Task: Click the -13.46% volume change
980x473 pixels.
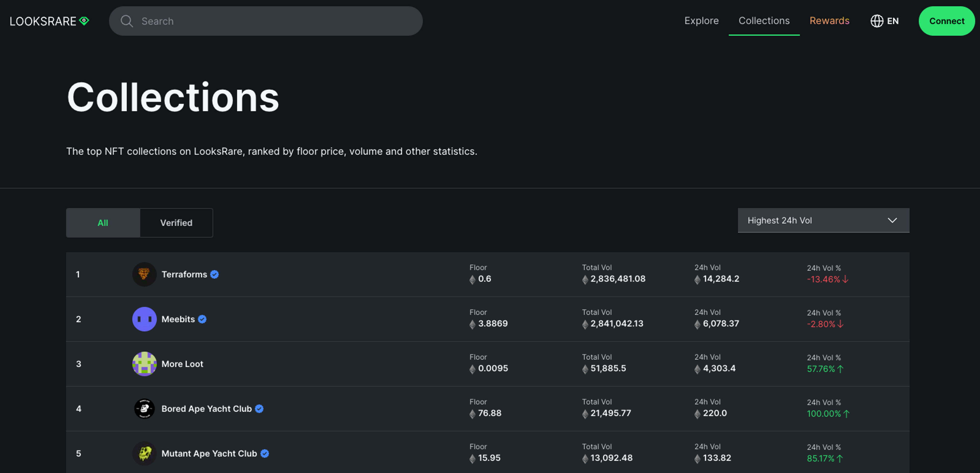Action: 823,279
